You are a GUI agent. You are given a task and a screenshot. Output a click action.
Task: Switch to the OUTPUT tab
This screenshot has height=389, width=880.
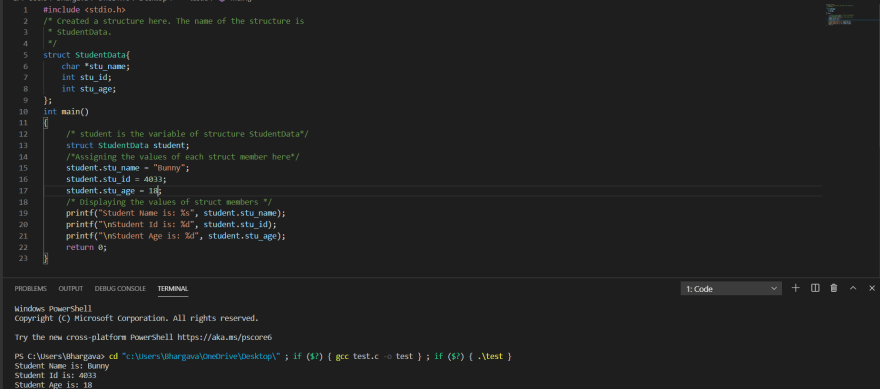coord(71,289)
